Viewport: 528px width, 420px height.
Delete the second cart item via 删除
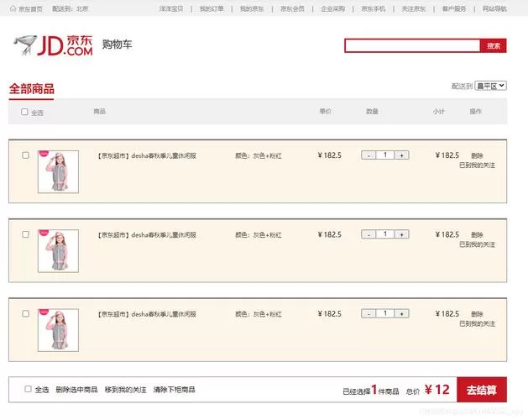477,234
